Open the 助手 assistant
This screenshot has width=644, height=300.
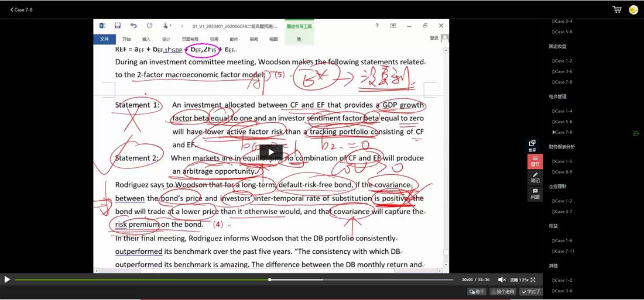coord(477,291)
